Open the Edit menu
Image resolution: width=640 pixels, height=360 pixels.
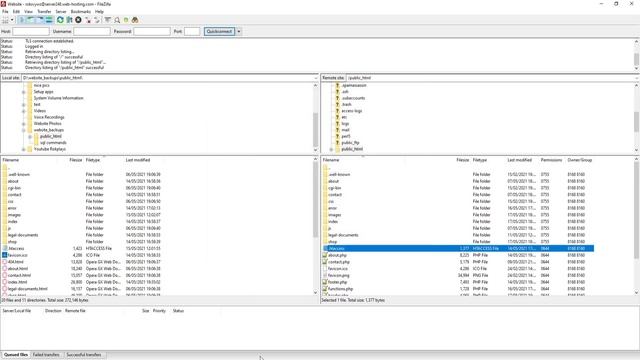(16, 12)
